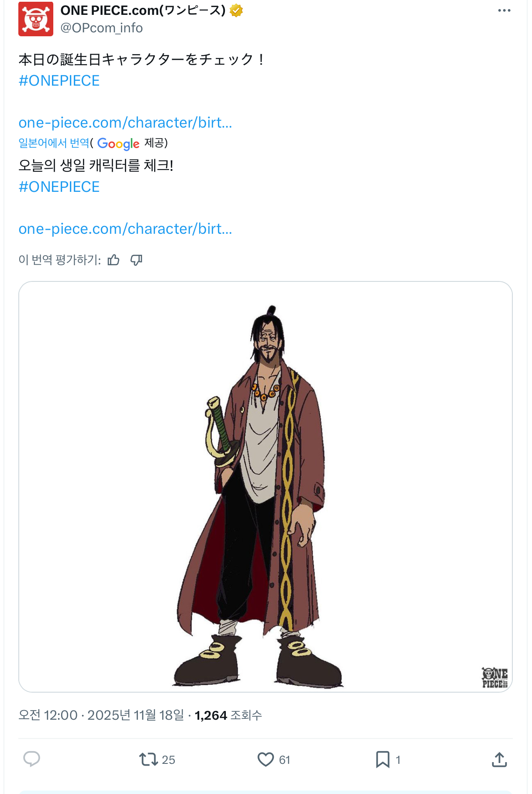Open the @OPcom_info handle
The image size is (532, 794).
[x=101, y=28]
